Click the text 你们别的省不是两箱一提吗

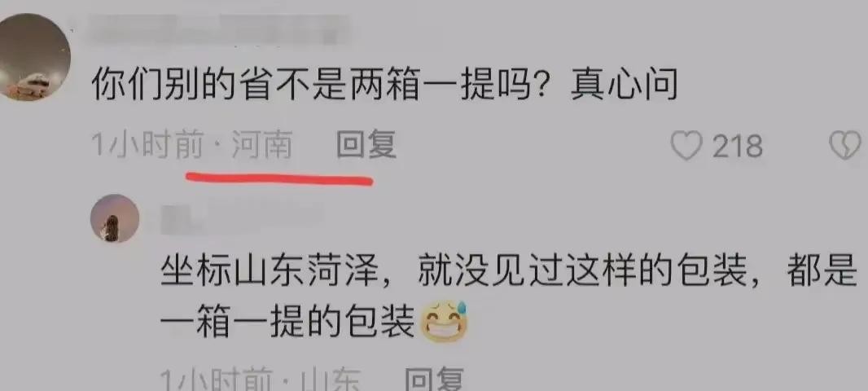tap(313, 86)
